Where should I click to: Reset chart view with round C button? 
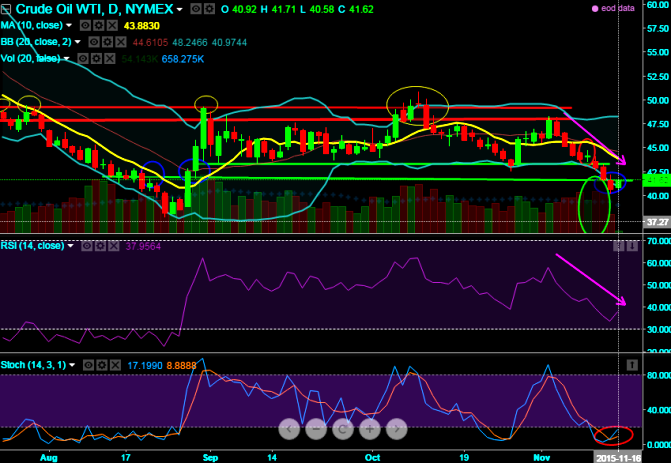(x=343, y=429)
